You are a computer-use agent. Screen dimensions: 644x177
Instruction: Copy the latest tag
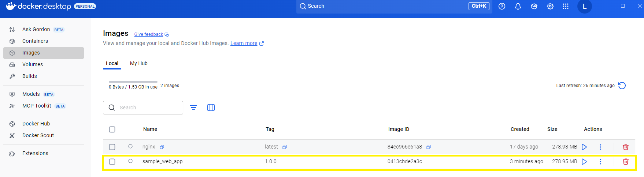(x=285, y=147)
